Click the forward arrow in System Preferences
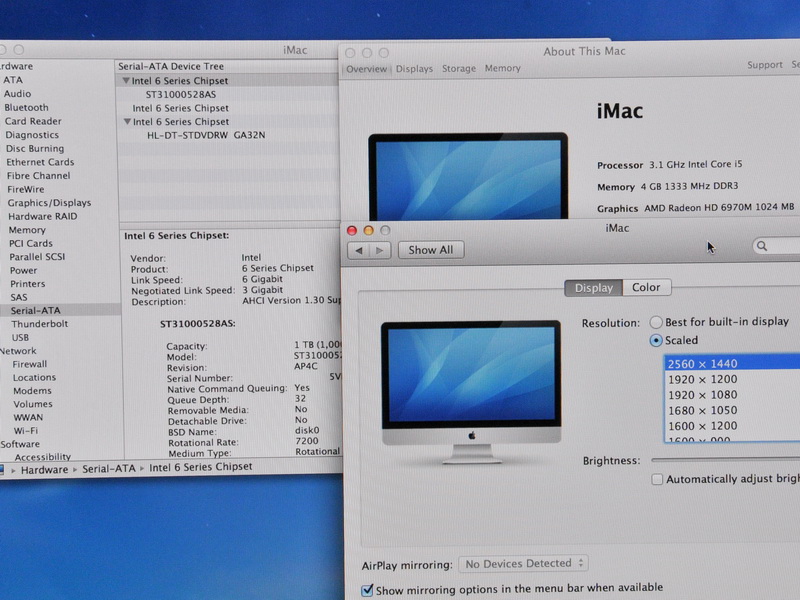This screenshot has width=800, height=600. [380, 250]
